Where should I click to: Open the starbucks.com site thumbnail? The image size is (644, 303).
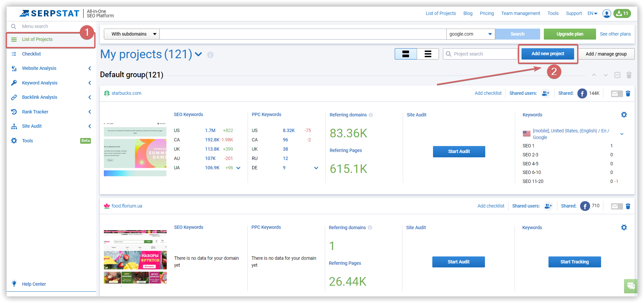point(135,149)
